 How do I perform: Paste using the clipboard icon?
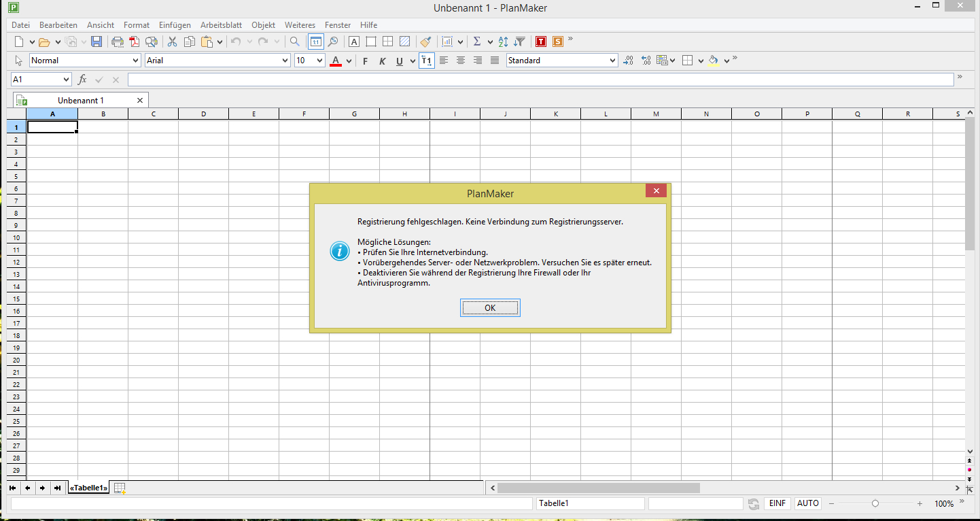tap(207, 42)
